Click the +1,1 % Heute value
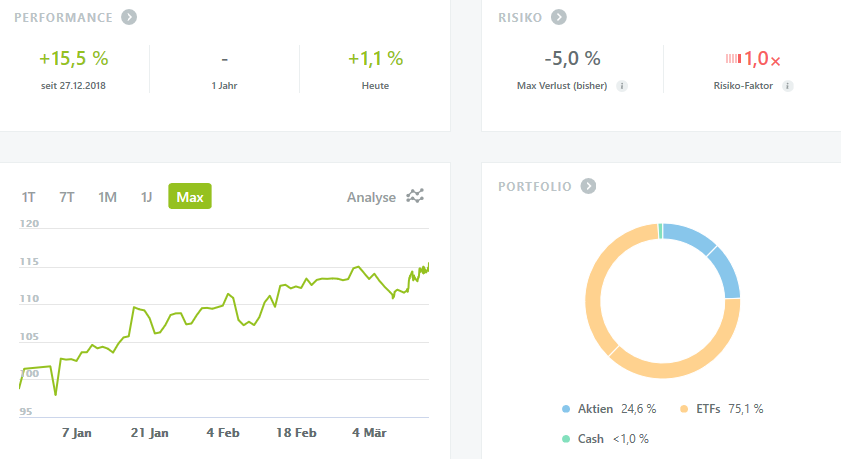Screen dimensions: 841x459 click(375, 59)
